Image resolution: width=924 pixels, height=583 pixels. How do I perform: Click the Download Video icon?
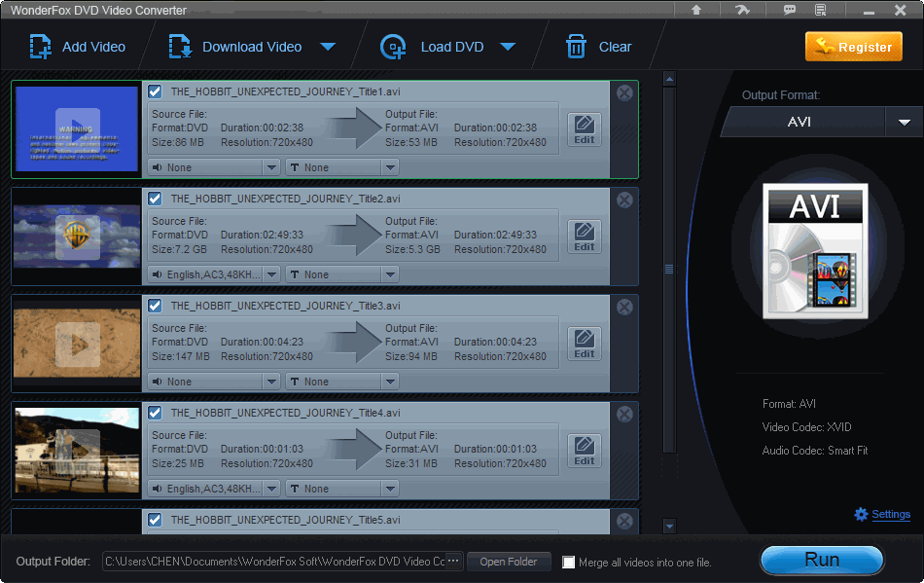click(181, 47)
